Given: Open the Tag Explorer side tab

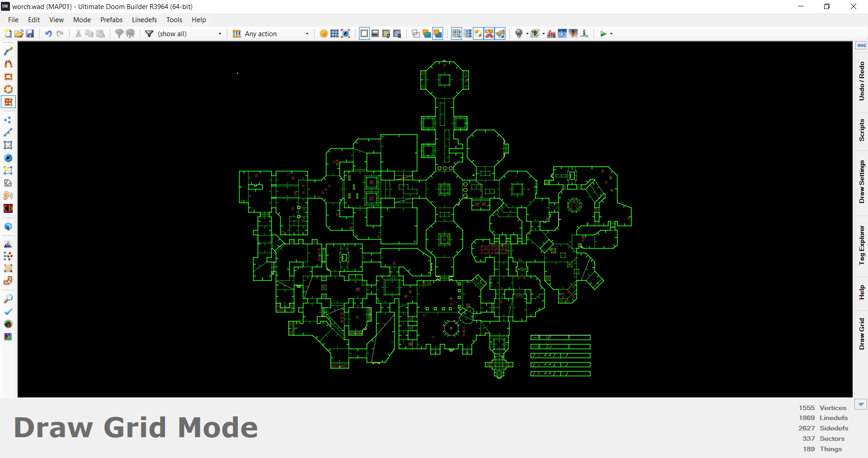Looking at the screenshot, I should (x=861, y=245).
